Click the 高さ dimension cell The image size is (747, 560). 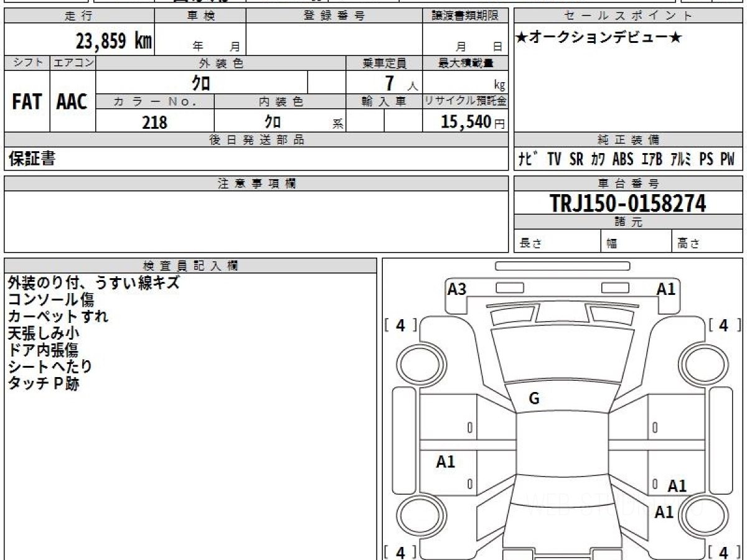coord(708,241)
